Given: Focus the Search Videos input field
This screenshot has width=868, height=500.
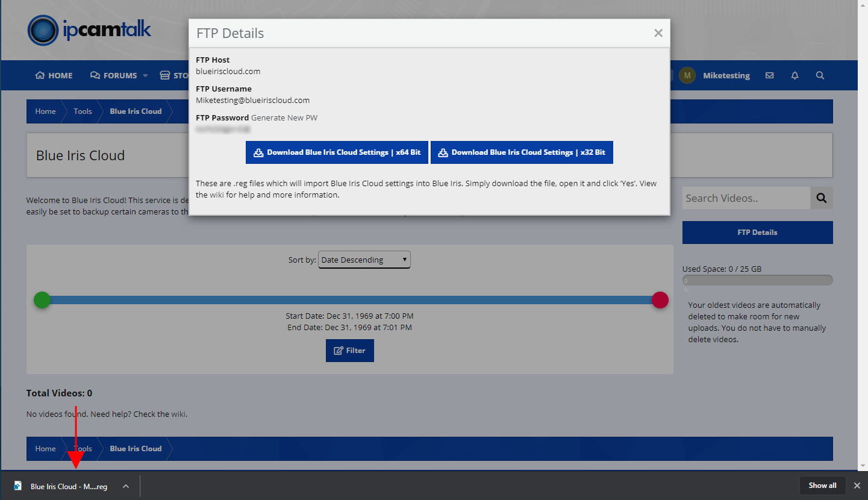Looking at the screenshot, I should pos(746,198).
